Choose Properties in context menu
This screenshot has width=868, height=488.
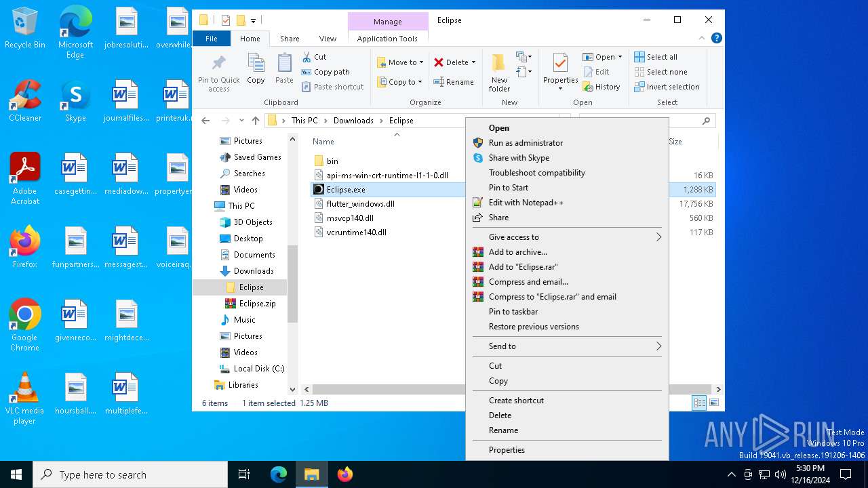(x=567, y=450)
